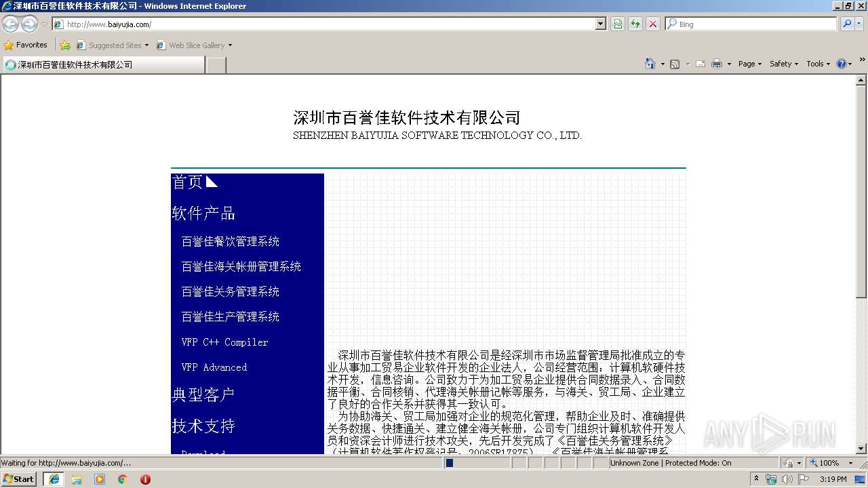Open VFP C++ Compiler link
Screen dimensions: 868x488
coord(224,342)
